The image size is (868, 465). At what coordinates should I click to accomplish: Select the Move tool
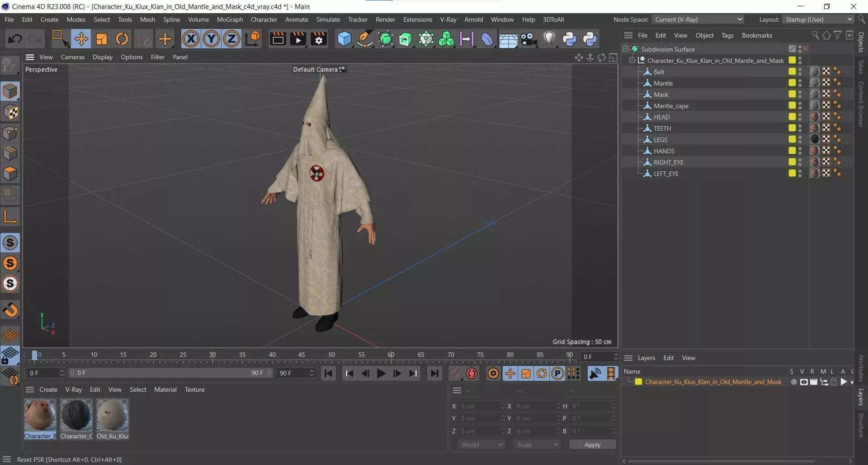click(x=81, y=39)
